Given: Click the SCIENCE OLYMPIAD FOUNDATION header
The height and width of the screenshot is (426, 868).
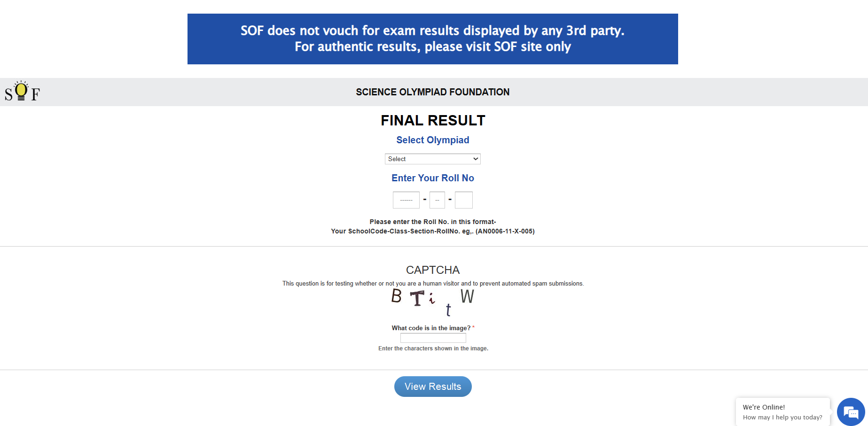Looking at the screenshot, I should [x=432, y=92].
